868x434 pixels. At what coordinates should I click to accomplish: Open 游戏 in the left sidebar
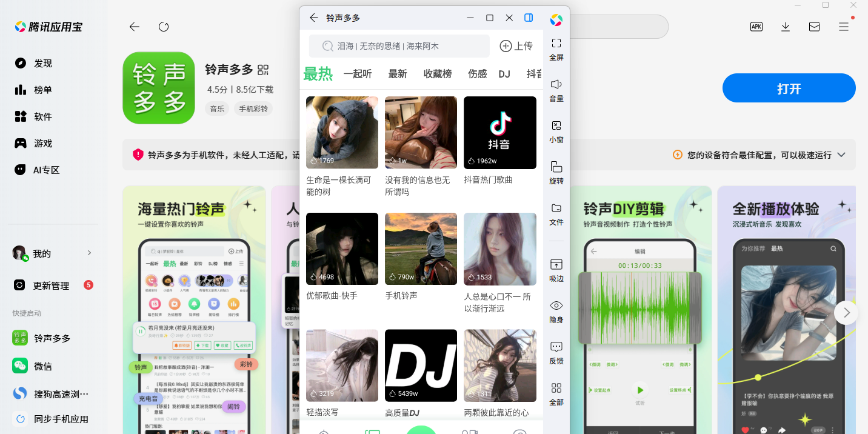[43, 143]
